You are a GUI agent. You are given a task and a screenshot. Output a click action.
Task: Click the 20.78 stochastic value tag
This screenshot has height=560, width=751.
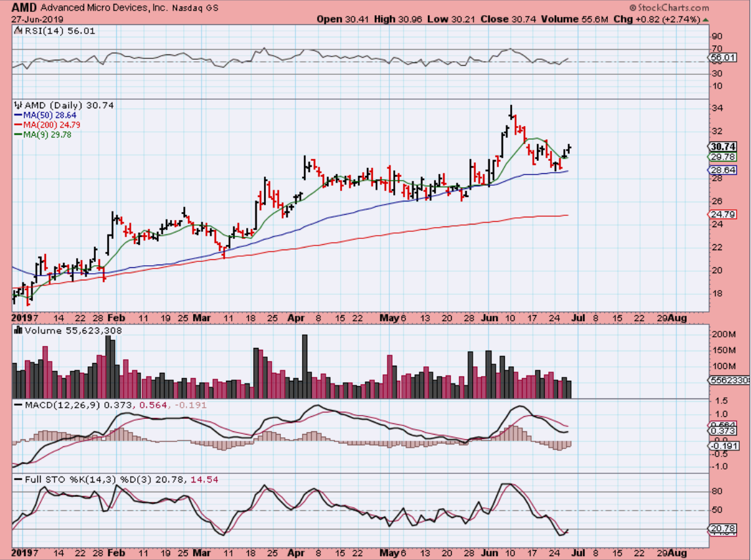(723, 528)
